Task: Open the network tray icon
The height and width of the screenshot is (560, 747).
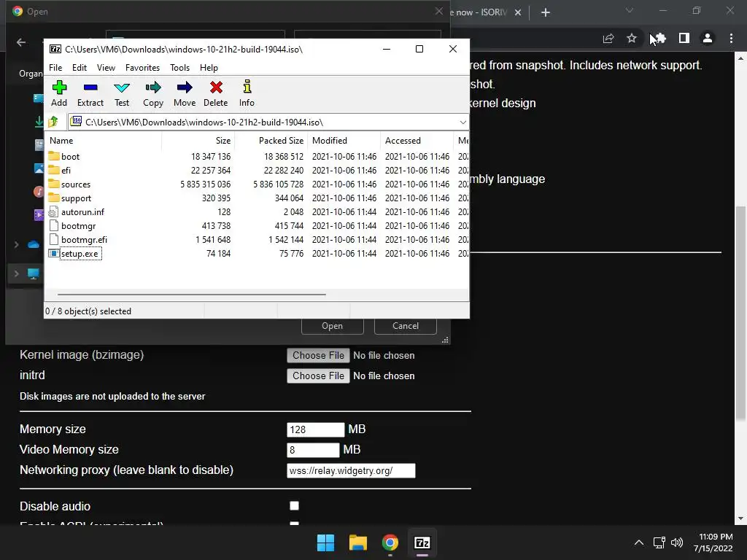Action: [659, 542]
